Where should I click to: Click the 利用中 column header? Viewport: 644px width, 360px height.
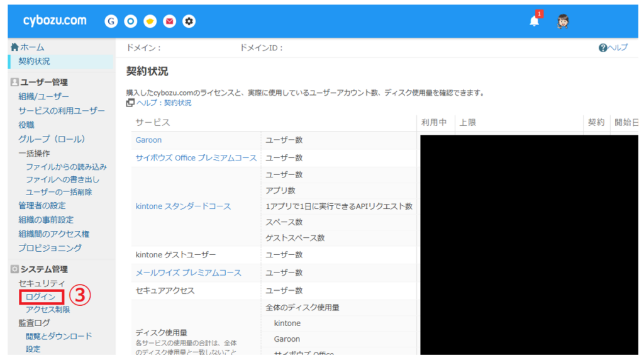pyautogui.click(x=434, y=123)
